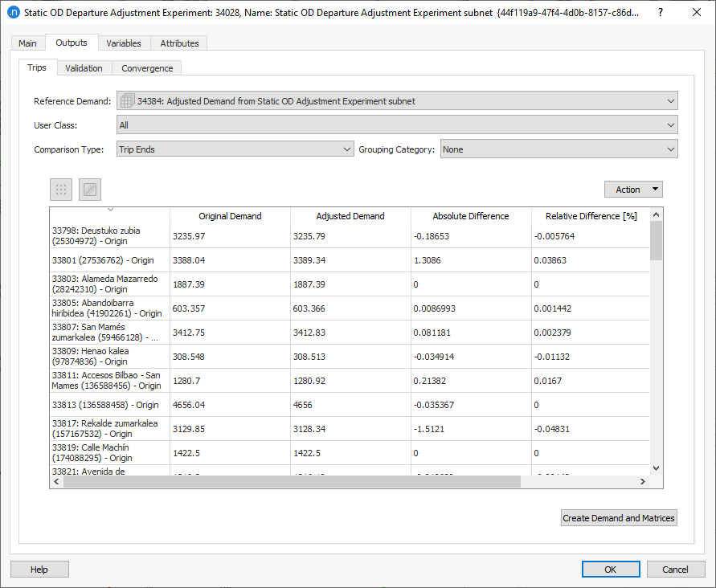Screen dimensions: 716x588
Task: Dismiss the dialog via Cancel
Action: 676,569
